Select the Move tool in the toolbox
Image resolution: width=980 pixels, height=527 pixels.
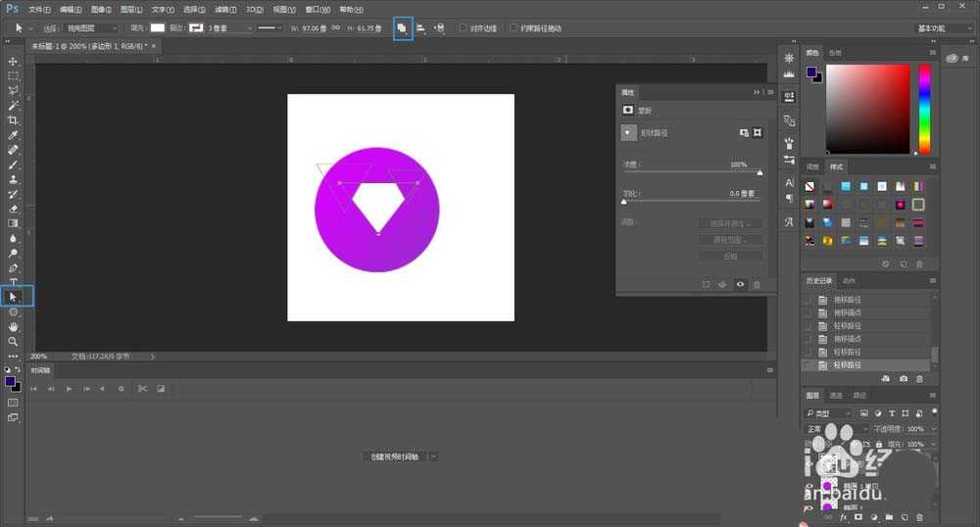(x=13, y=61)
